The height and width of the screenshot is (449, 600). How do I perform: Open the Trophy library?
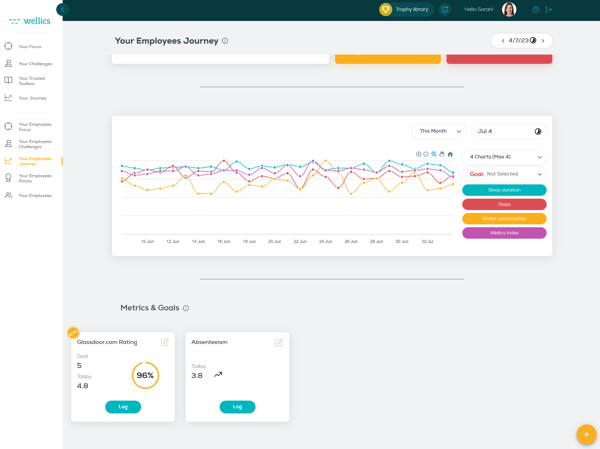(x=406, y=9)
